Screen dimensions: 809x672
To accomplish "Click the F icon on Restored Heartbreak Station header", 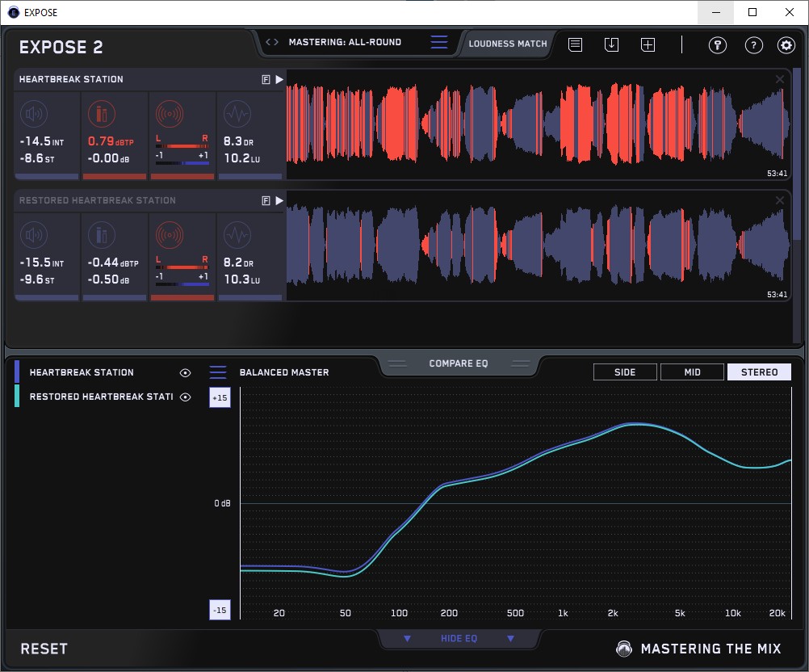I will 266,201.
